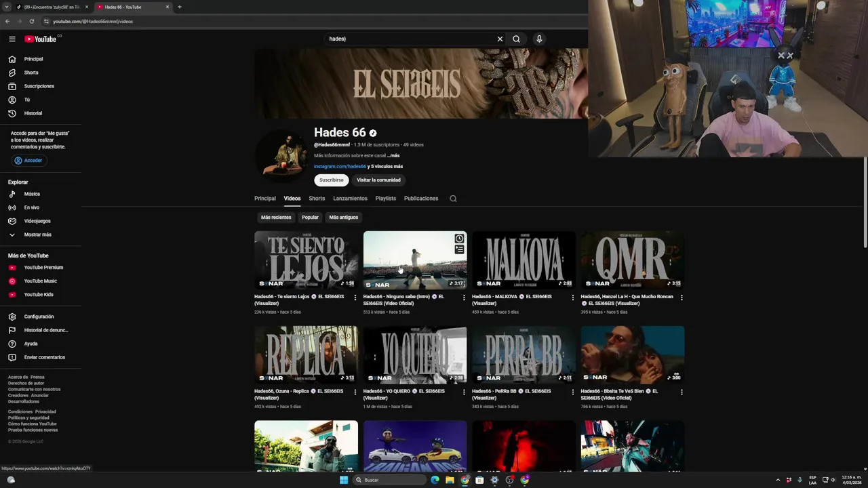This screenshot has height=488, width=868.
Task: Open options menu for Te siento Lejos
Action: (x=355, y=298)
